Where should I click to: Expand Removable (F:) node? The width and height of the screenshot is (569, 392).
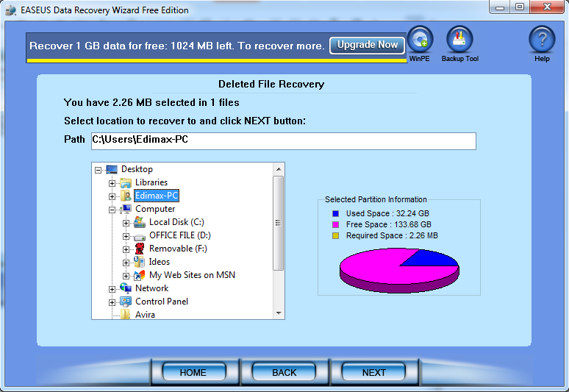point(126,249)
